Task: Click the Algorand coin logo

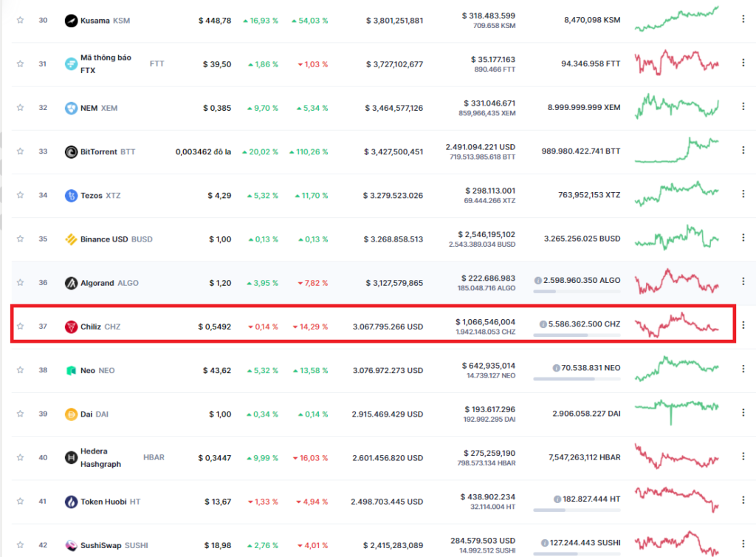Action: coord(71,283)
